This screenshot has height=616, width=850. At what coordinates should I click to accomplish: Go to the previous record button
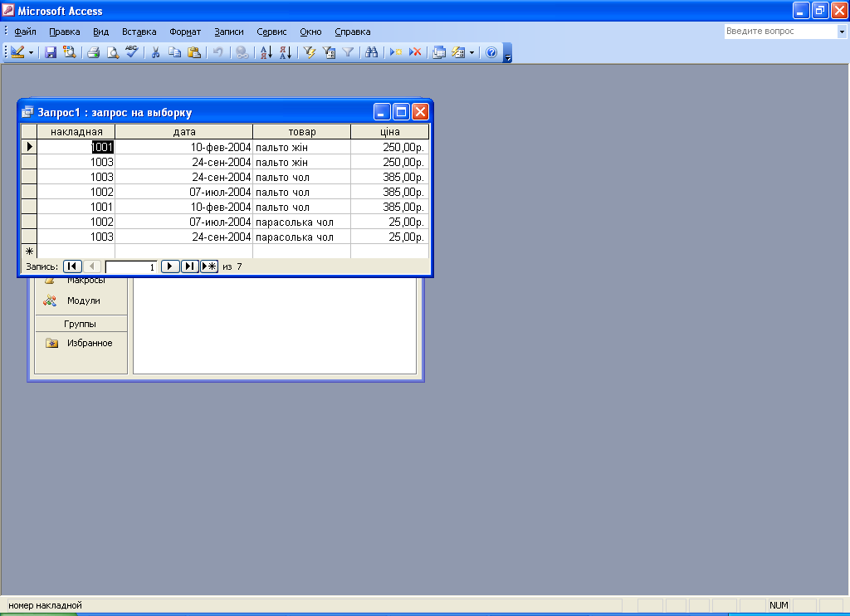point(91,266)
